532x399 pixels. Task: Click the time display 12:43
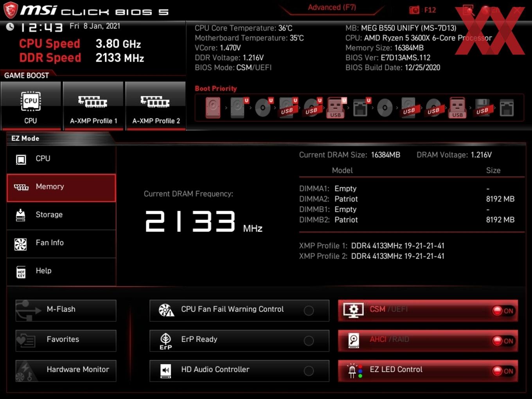click(41, 27)
